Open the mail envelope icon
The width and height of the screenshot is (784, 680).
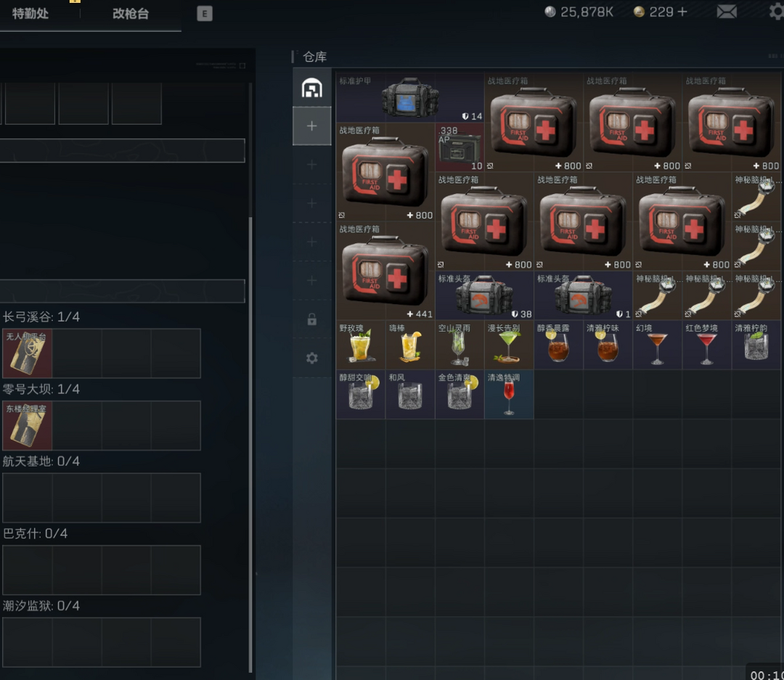[727, 12]
